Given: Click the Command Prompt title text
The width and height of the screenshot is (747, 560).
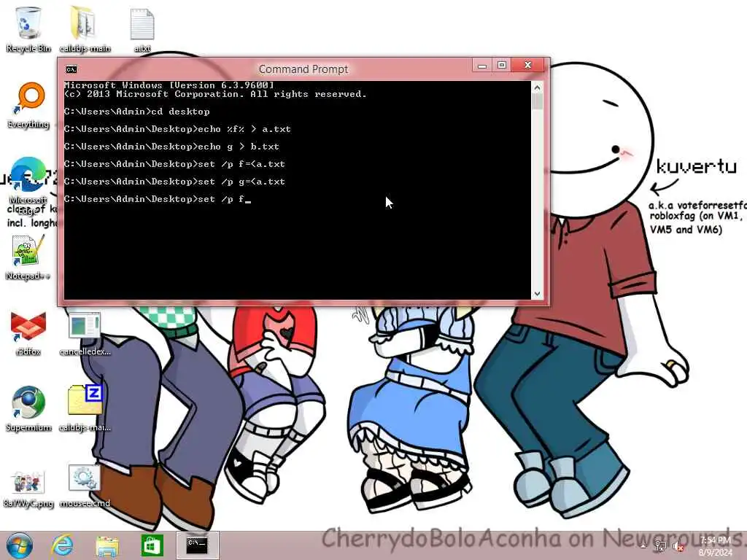Looking at the screenshot, I should 303,69.
